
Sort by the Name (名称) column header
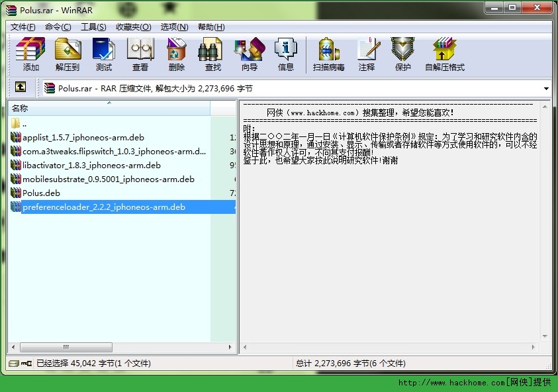[x=109, y=108]
